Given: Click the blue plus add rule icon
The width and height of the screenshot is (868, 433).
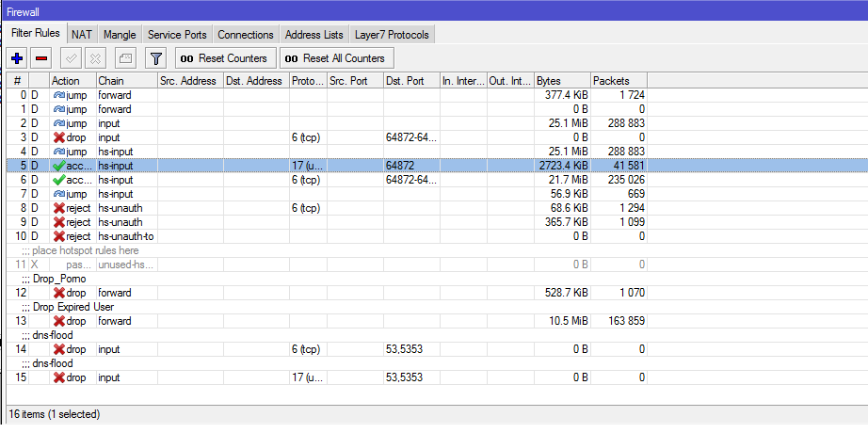Looking at the screenshot, I should pyautogui.click(x=17, y=58).
